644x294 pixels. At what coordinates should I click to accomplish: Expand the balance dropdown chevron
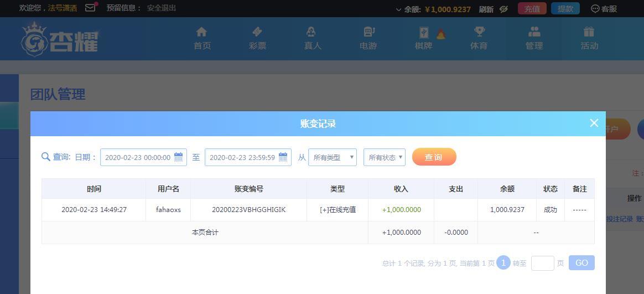[398, 9]
